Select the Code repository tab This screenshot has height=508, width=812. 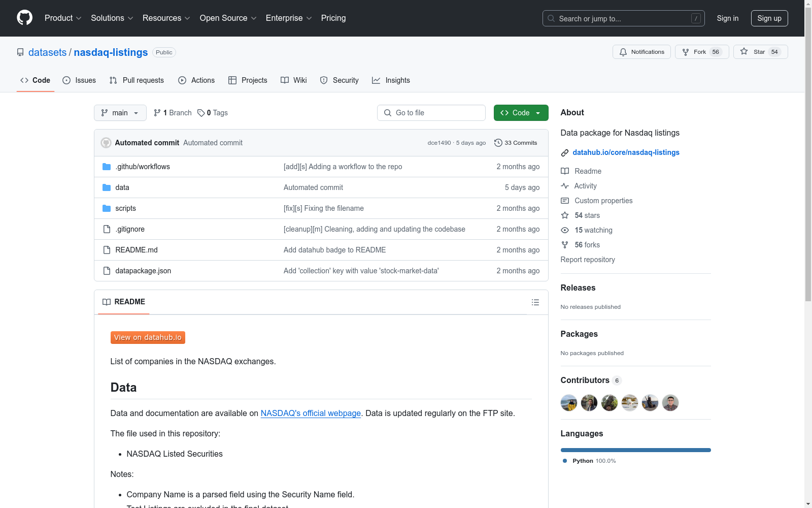[36, 80]
